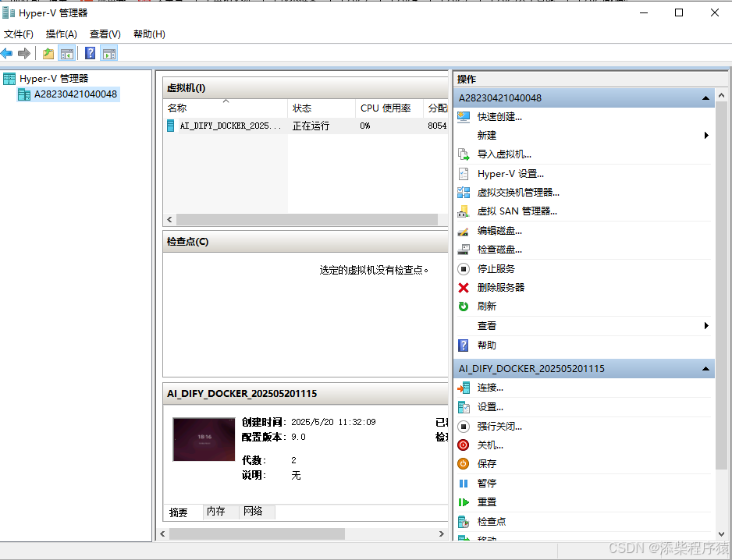Click the red X 删除服务器 icon

(x=464, y=288)
